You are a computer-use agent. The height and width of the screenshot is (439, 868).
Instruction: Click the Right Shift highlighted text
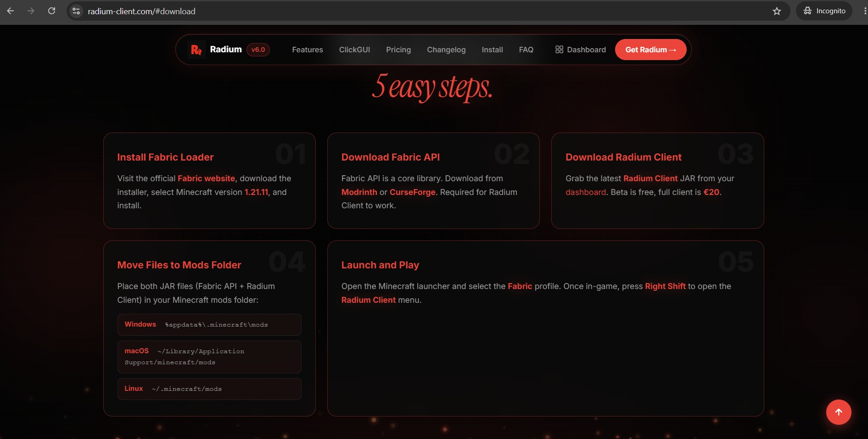665,286
